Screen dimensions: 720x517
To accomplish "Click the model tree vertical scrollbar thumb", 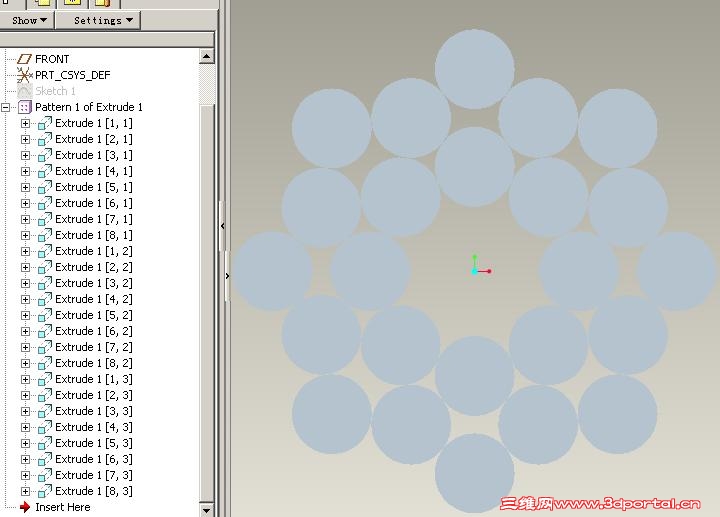I will [207, 303].
